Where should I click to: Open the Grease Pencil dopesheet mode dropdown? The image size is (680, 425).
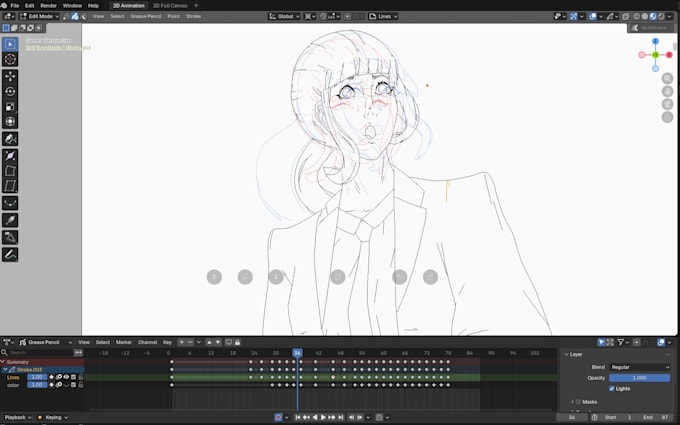point(46,342)
